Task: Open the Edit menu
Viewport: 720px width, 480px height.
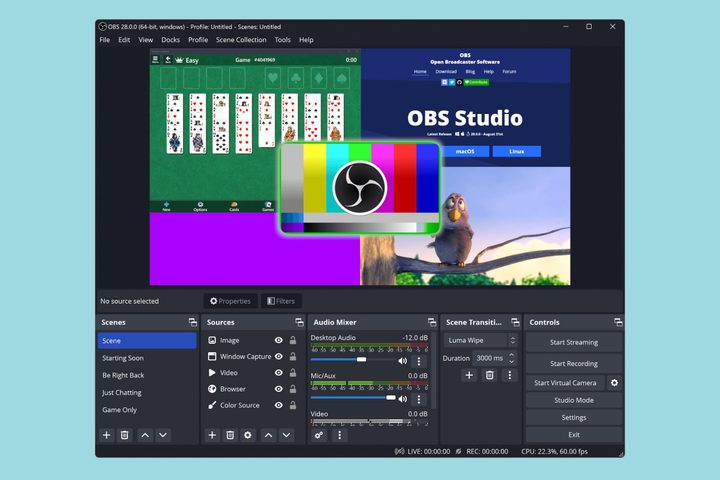Action: coord(124,40)
